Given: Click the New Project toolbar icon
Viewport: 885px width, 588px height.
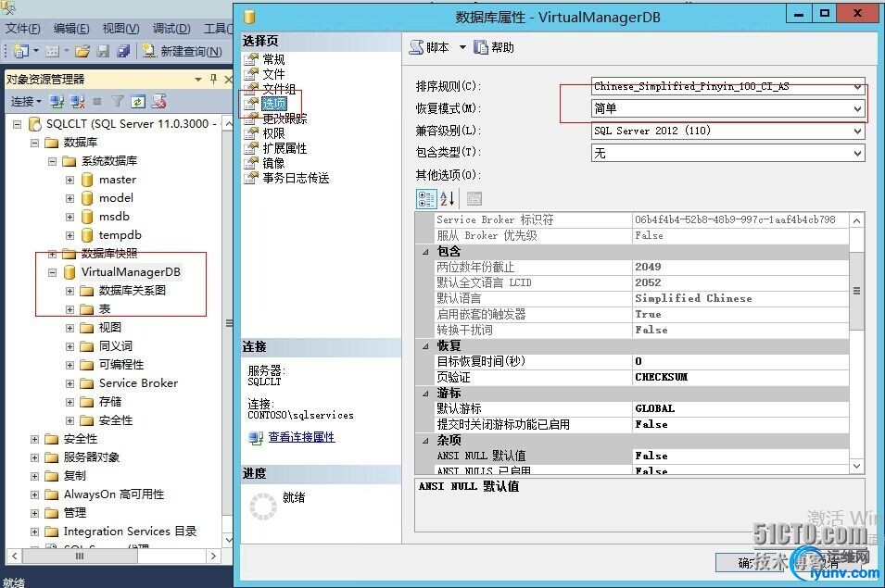Looking at the screenshot, I should [x=21, y=51].
